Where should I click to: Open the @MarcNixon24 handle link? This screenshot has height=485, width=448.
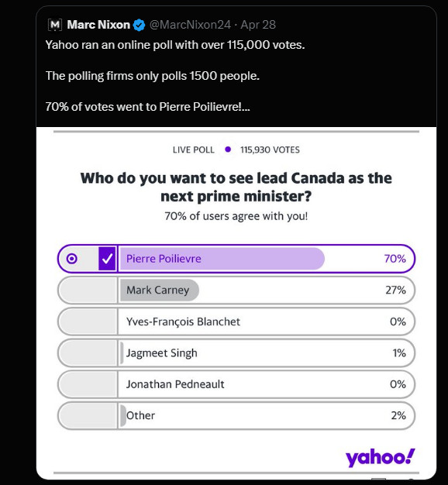(x=190, y=25)
